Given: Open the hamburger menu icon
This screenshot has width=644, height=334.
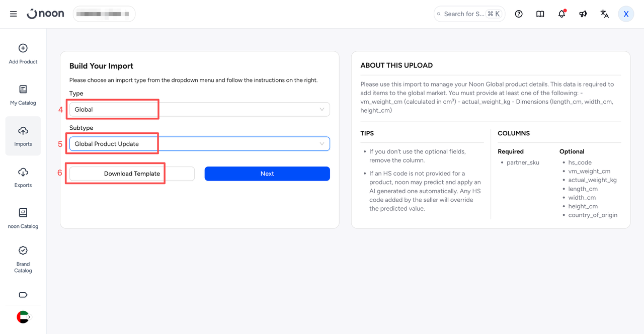Looking at the screenshot, I should point(14,14).
